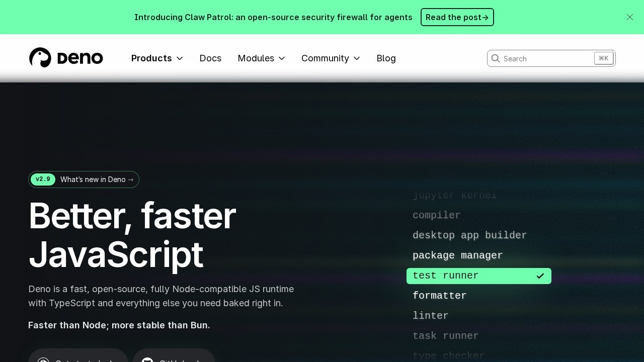Visit the Blog page
Screen dimensions: 644x362
tap(386, 58)
